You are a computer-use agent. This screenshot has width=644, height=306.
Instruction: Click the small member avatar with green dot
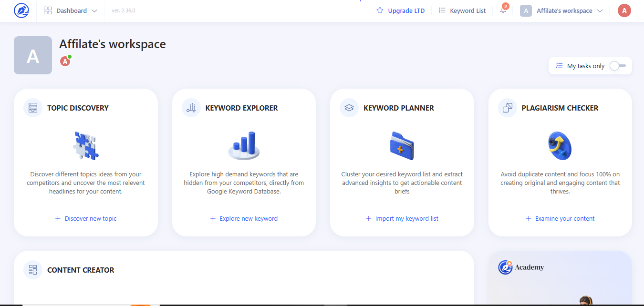(x=65, y=61)
